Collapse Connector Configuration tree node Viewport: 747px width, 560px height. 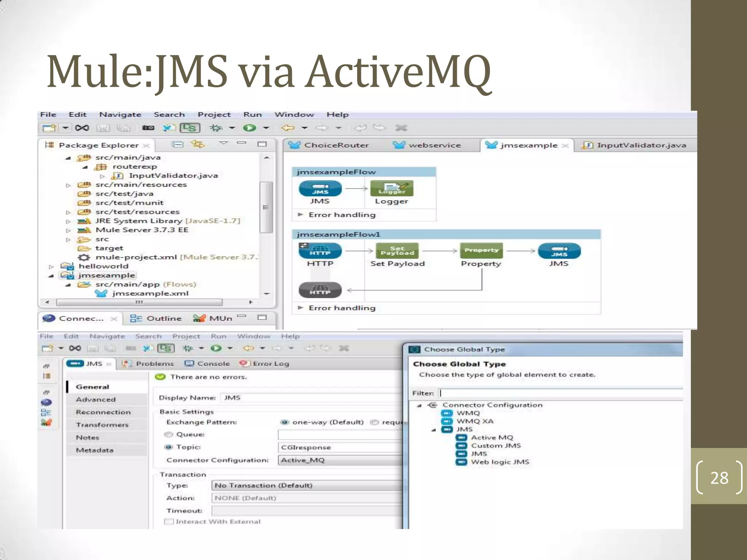tap(419, 405)
